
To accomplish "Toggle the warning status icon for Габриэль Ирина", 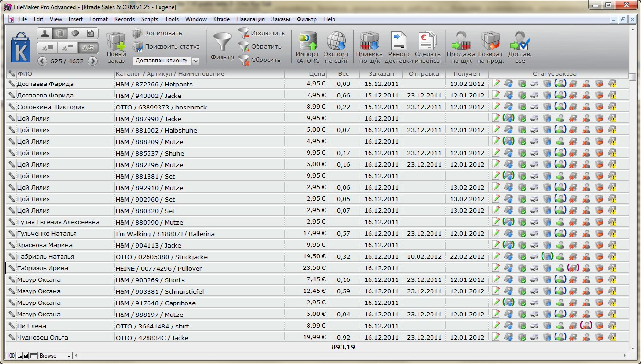I will tap(612, 268).
